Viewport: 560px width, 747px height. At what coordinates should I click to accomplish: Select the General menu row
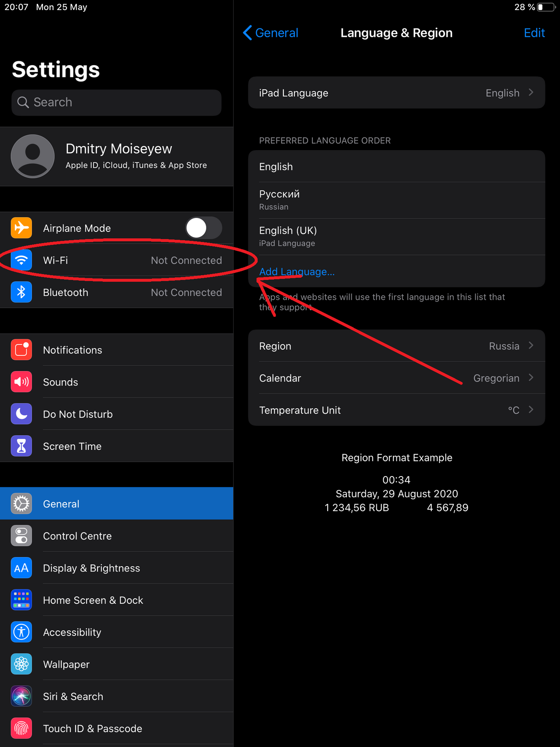117,504
